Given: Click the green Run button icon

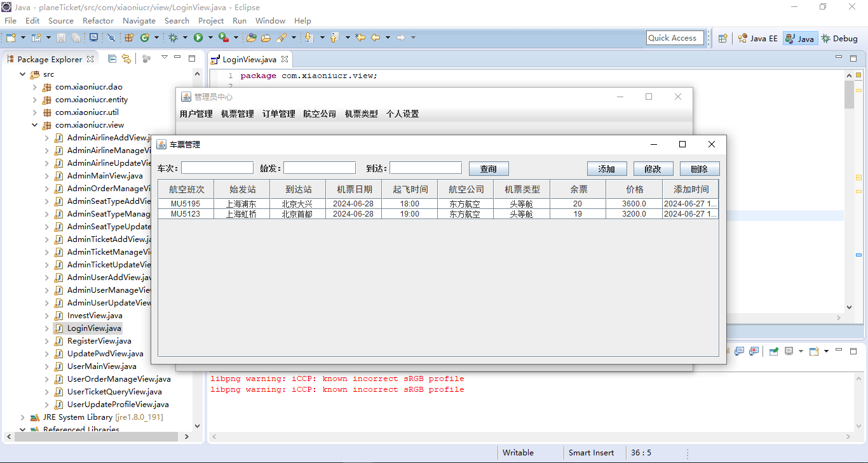Looking at the screenshot, I should (x=198, y=37).
